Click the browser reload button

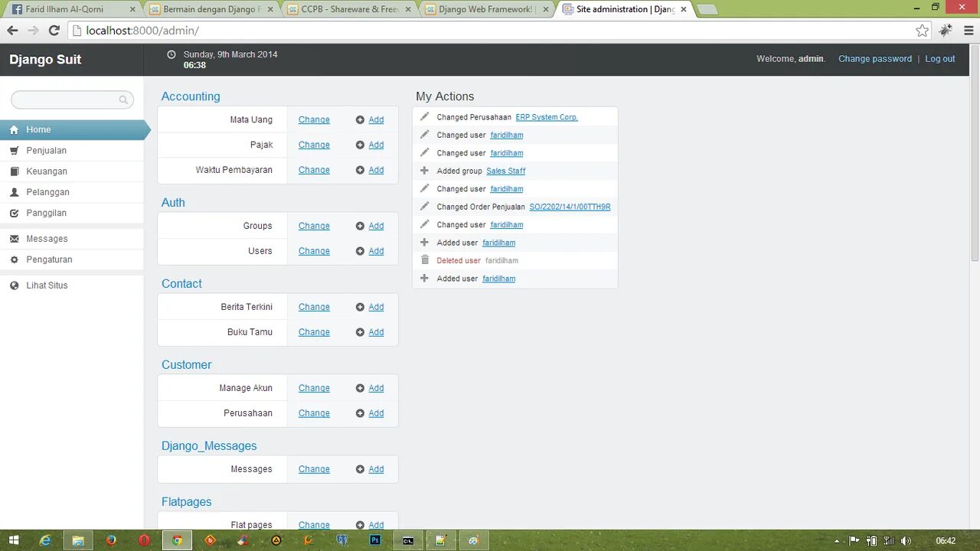point(54,31)
